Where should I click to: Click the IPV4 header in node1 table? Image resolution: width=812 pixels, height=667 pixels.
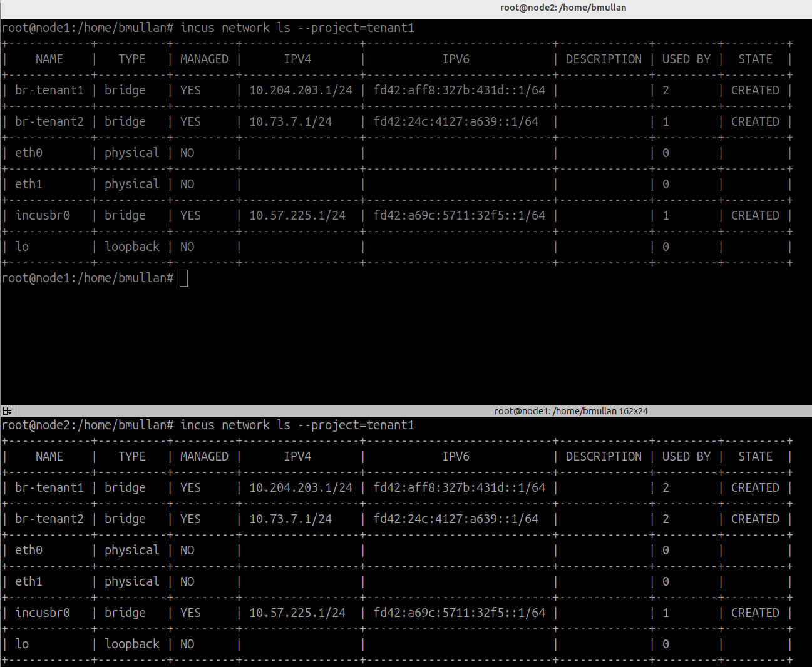click(297, 59)
